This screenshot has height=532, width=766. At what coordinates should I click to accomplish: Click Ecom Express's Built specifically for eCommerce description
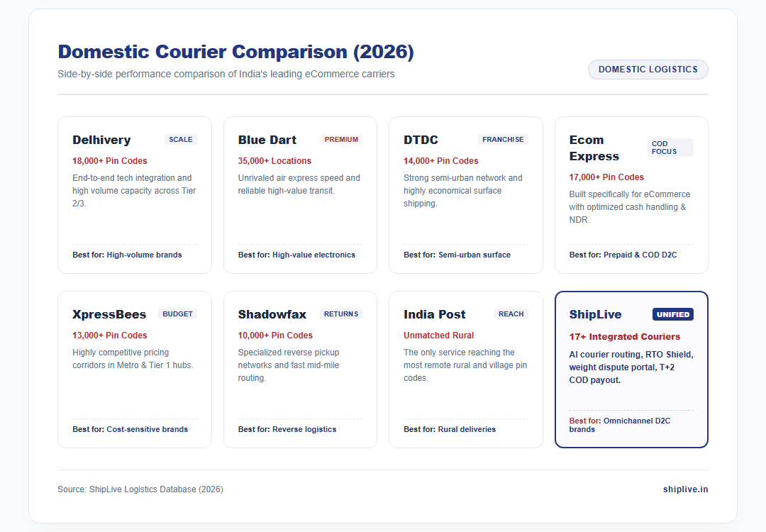coord(630,206)
